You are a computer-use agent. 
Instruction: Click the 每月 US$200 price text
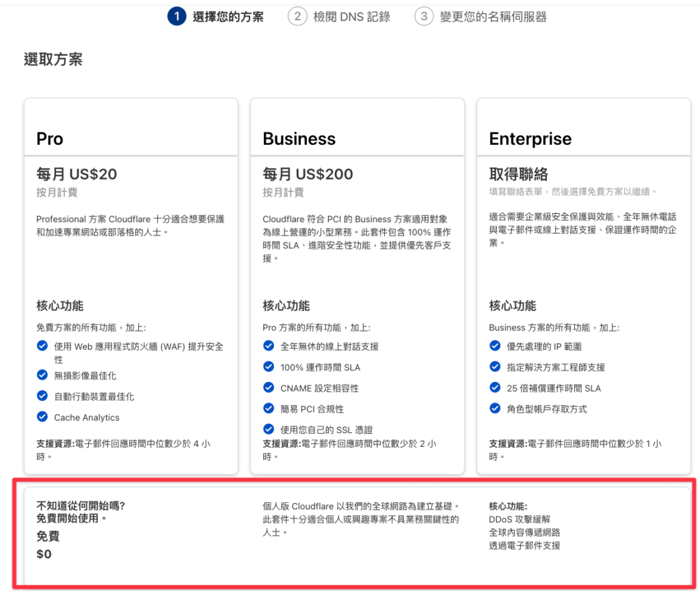308,174
